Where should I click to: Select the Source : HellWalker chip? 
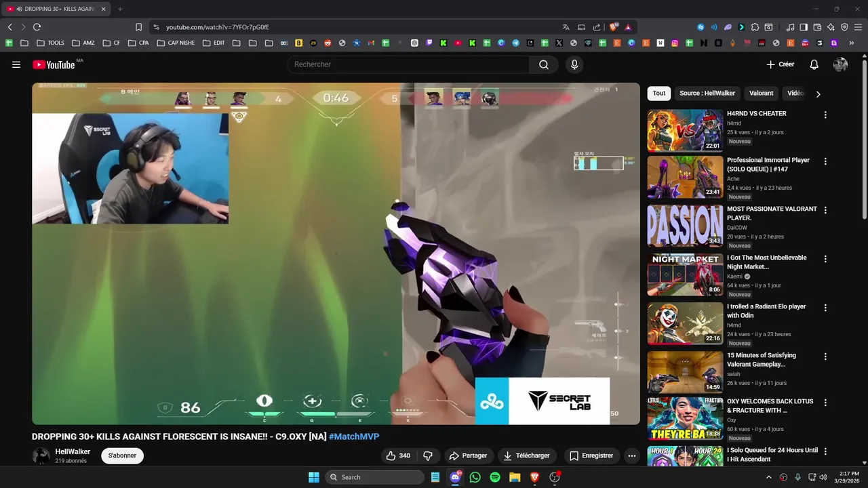(x=707, y=94)
